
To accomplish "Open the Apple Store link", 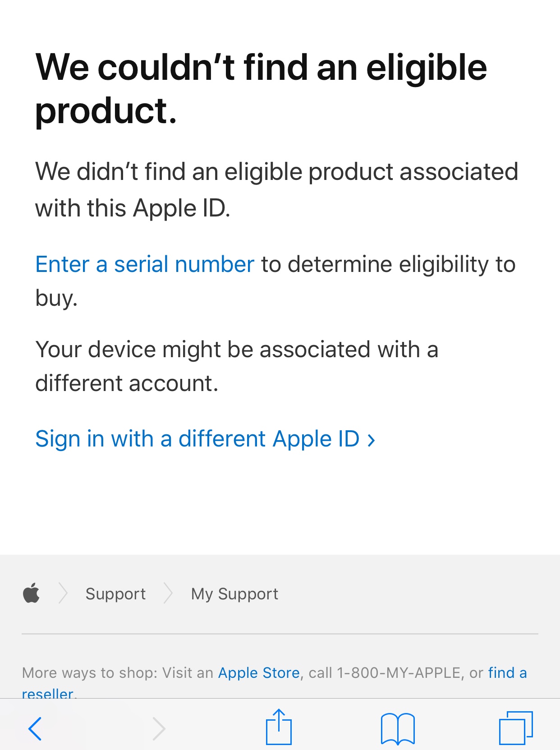I will click(x=259, y=673).
